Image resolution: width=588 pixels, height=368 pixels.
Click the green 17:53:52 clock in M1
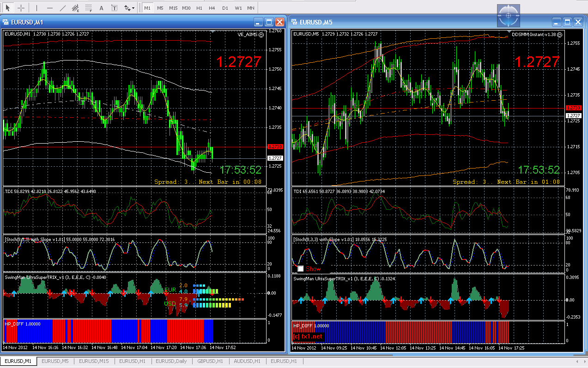[x=241, y=170]
